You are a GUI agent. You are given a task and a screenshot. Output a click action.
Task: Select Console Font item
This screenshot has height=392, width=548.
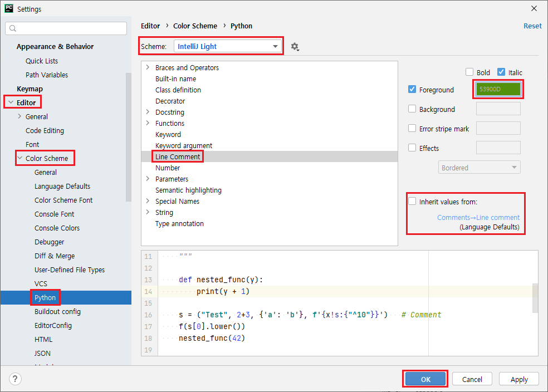point(54,214)
